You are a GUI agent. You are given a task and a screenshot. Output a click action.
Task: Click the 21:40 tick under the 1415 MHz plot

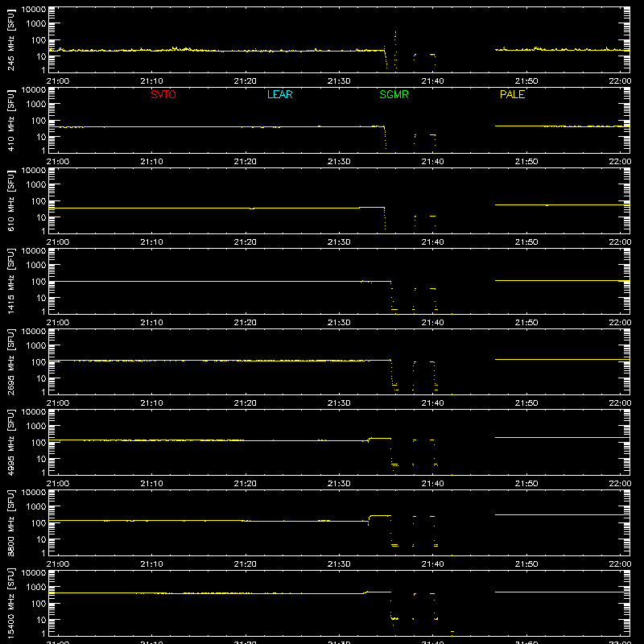click(x=432, y=323)
